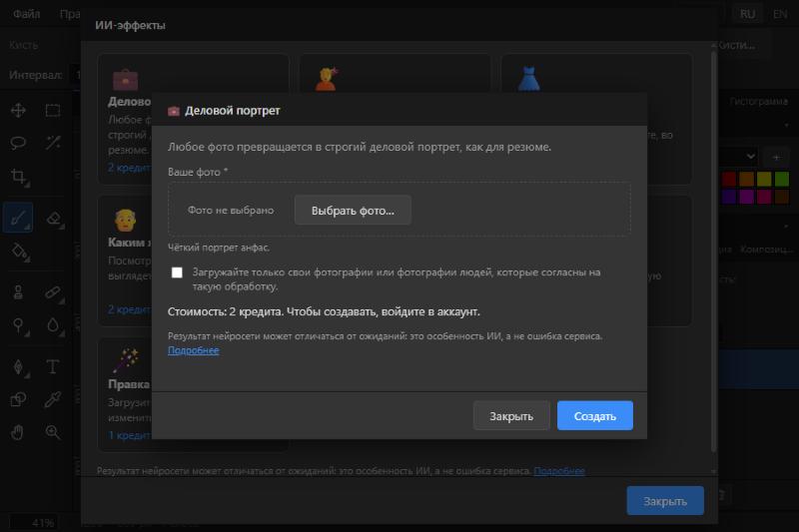Image resolution: width=799 pixels, height=532 pixels.
Task: Pick the orange color swatch
Action: (746, 179)
